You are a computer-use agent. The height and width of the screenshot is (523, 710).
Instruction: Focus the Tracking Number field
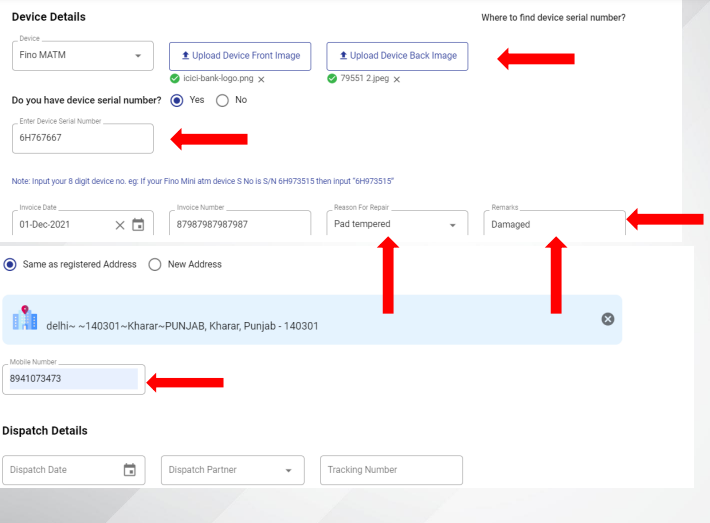point(391,470)
